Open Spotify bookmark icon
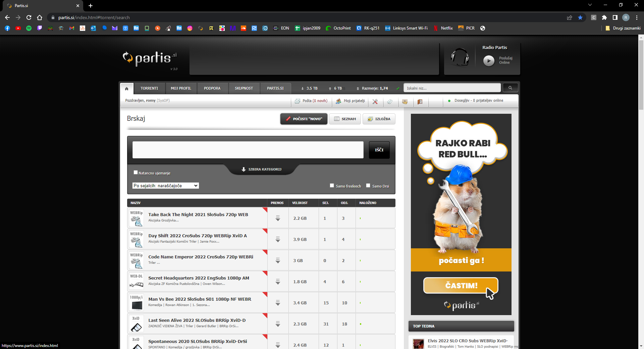Image resolution: width=644 pixels, height=349 pixels. click(x=29, y=28)
